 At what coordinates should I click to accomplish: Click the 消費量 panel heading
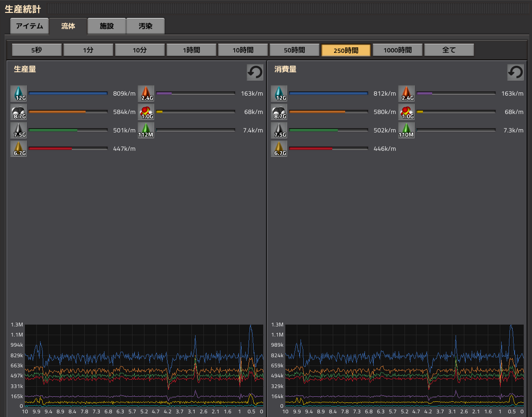point(285,69)
